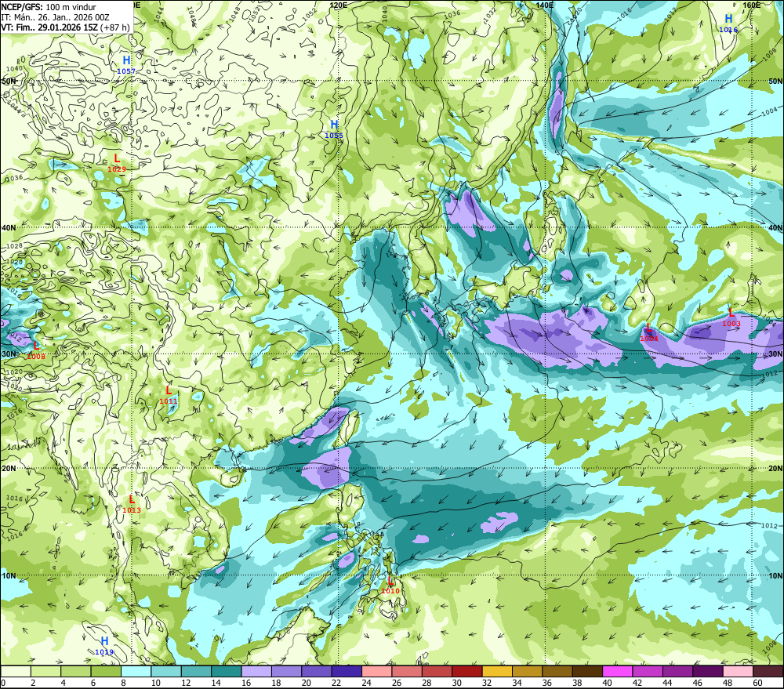Click the H 1016 high pressure marker
The width and height of the screenshot is (784, 689).
[x=728, y=24]
